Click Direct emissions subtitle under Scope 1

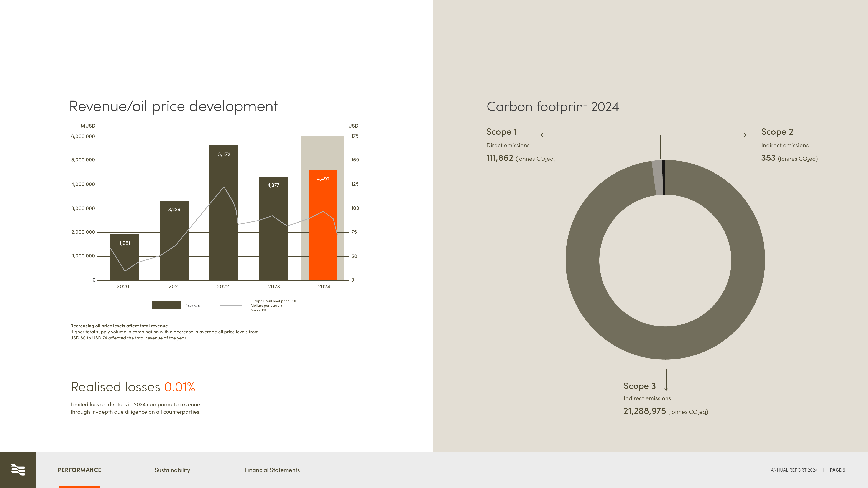point(508,146)
